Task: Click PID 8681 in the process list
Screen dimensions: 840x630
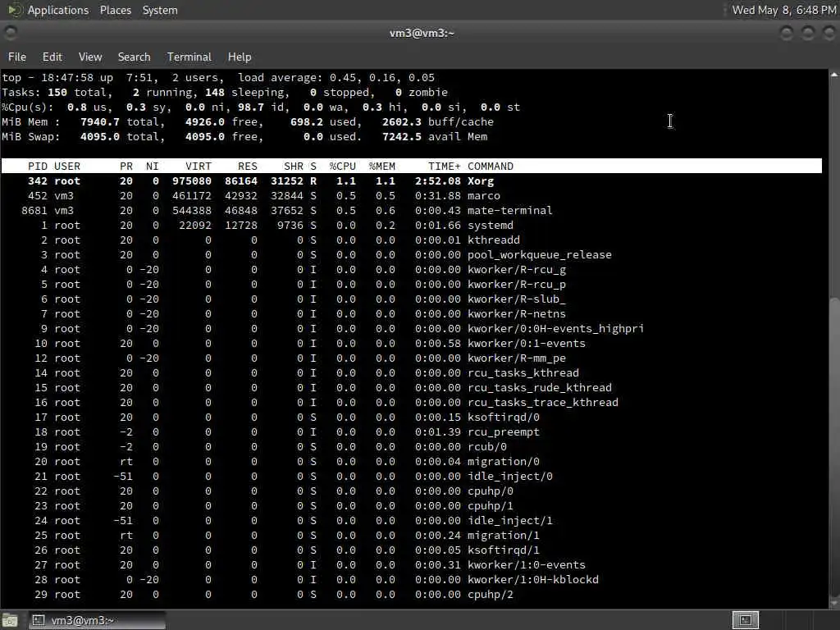Action: click(34, 211)
